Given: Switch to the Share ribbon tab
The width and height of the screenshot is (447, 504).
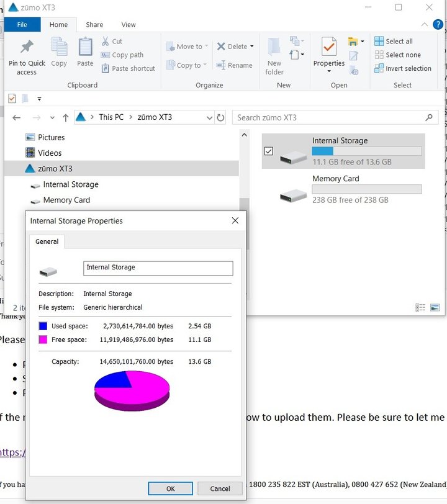Looking at the screenshot, I should [94, 24].
